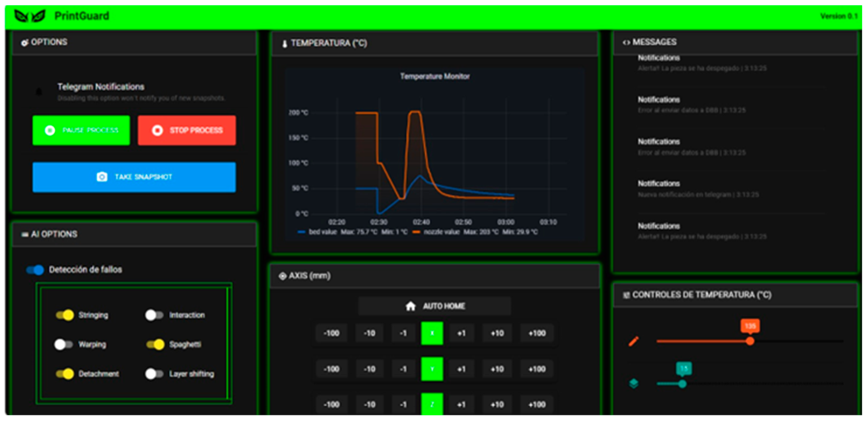Click the orange nozzle temperature icon

634,341
